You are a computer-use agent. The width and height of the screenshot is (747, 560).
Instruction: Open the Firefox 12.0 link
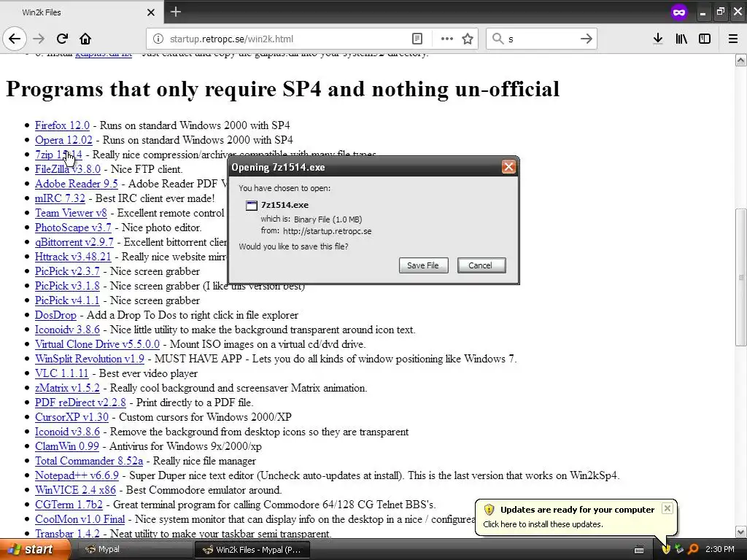[62, 125]
